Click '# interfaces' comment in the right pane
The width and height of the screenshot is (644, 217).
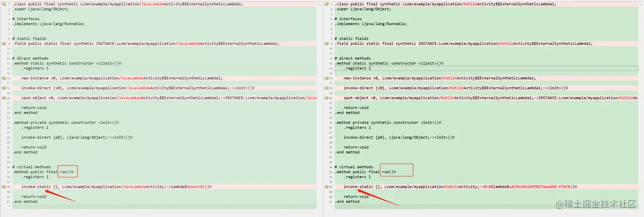pos(349,19)
